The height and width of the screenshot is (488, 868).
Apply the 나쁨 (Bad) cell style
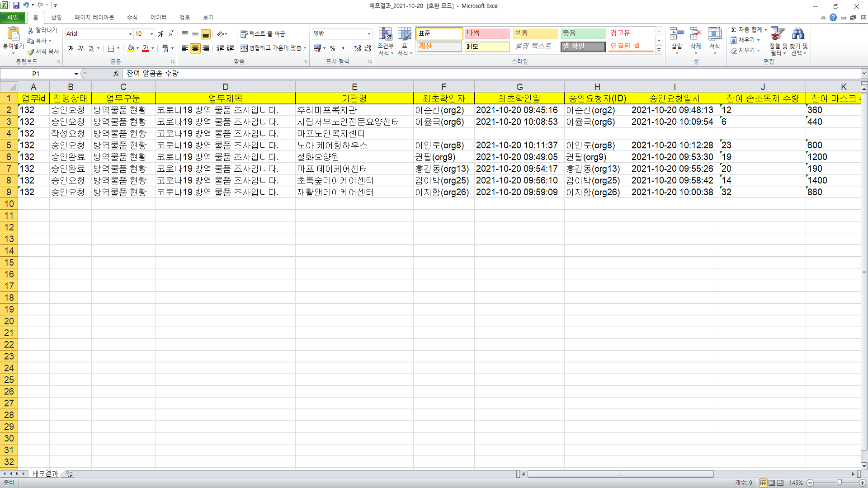click(487, 33)
